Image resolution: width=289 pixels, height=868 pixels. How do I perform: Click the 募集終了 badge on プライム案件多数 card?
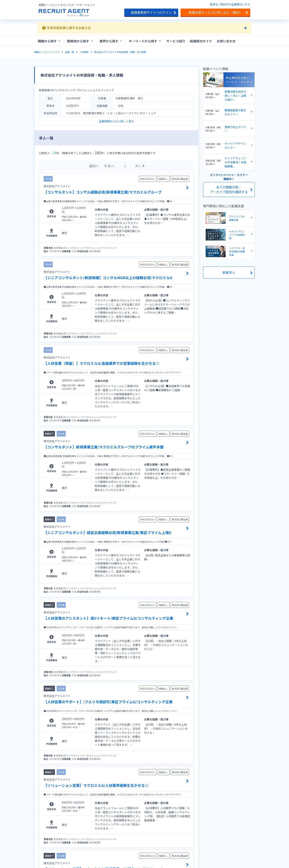[x=49, y=434]
